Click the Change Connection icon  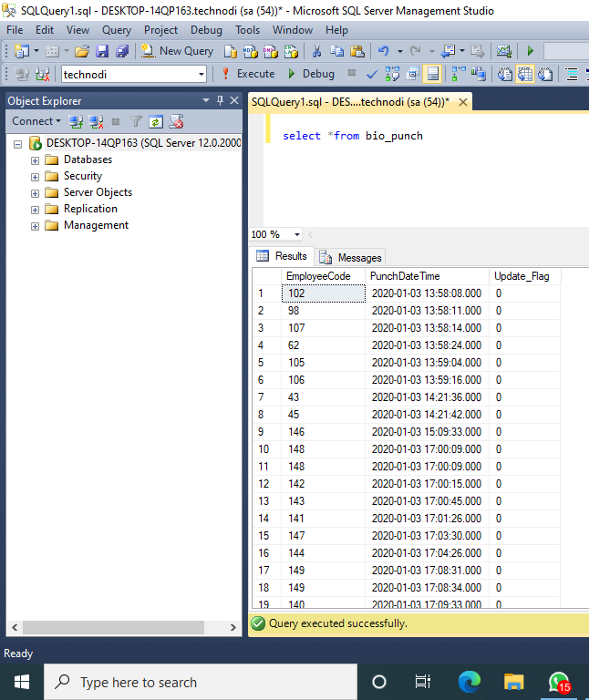tap(42, 74)
